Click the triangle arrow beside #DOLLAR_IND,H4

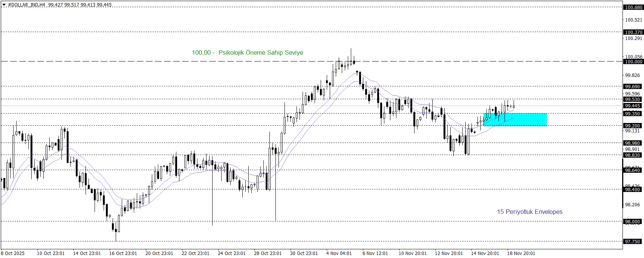(x=4, y=5)
